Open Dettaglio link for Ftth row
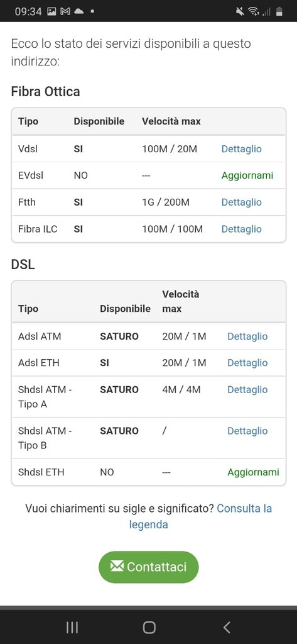This screenshot has height=644, width=297. tap(241, 202)
